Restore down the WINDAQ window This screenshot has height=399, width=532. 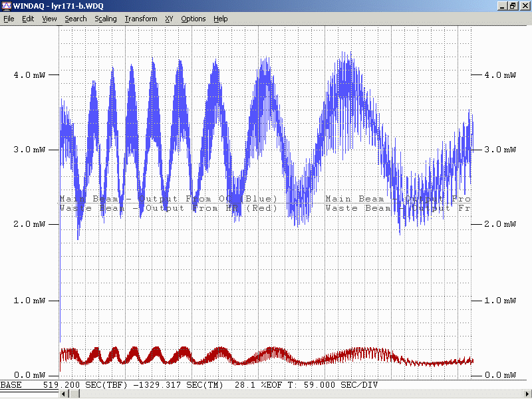513,6
